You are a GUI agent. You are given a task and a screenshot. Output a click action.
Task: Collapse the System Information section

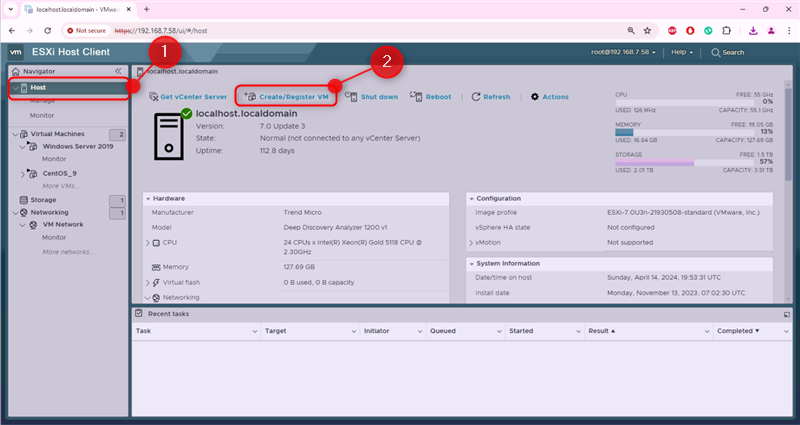point(471,264)
